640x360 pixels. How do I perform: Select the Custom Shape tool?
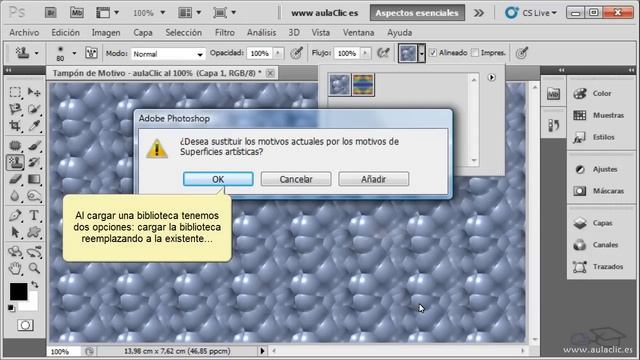[x=34, y=232]
